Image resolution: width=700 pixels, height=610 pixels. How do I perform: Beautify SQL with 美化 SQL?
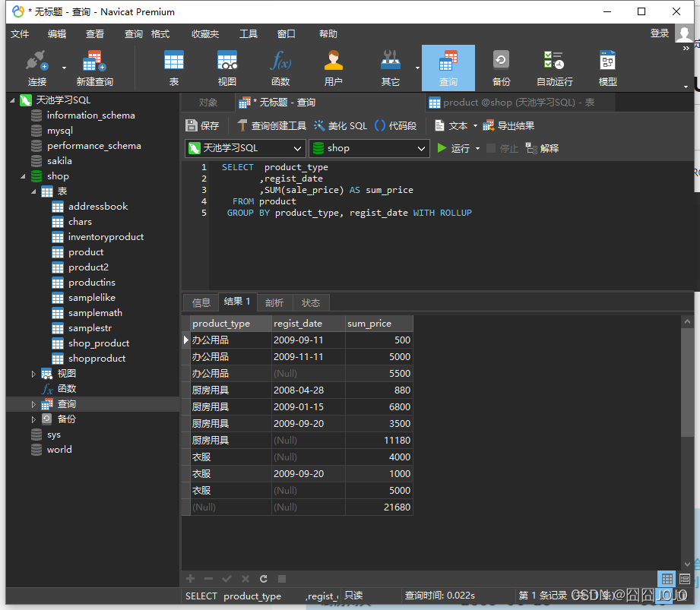(x=340, y=126)
